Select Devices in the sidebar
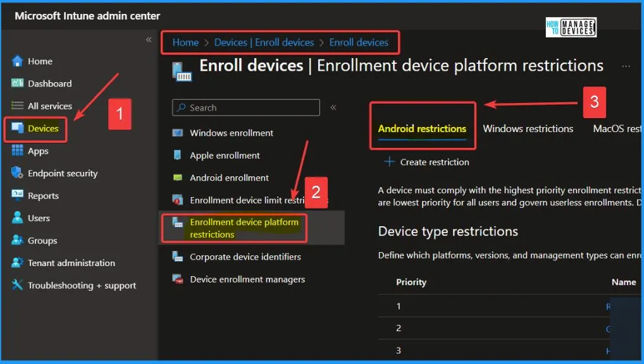This screenshot has height=364, width=644. coord(43,128)
